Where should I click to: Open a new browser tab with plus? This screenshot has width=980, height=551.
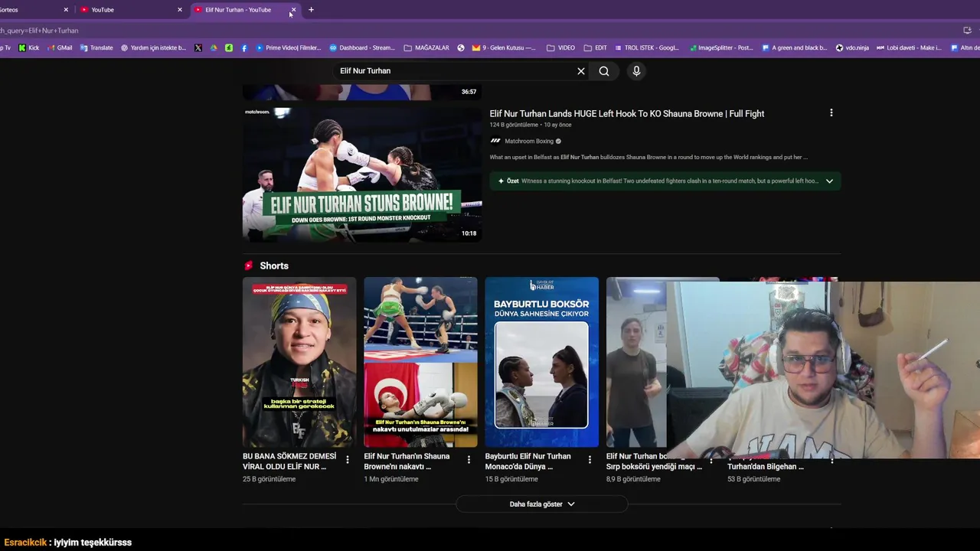pos(311,10)
